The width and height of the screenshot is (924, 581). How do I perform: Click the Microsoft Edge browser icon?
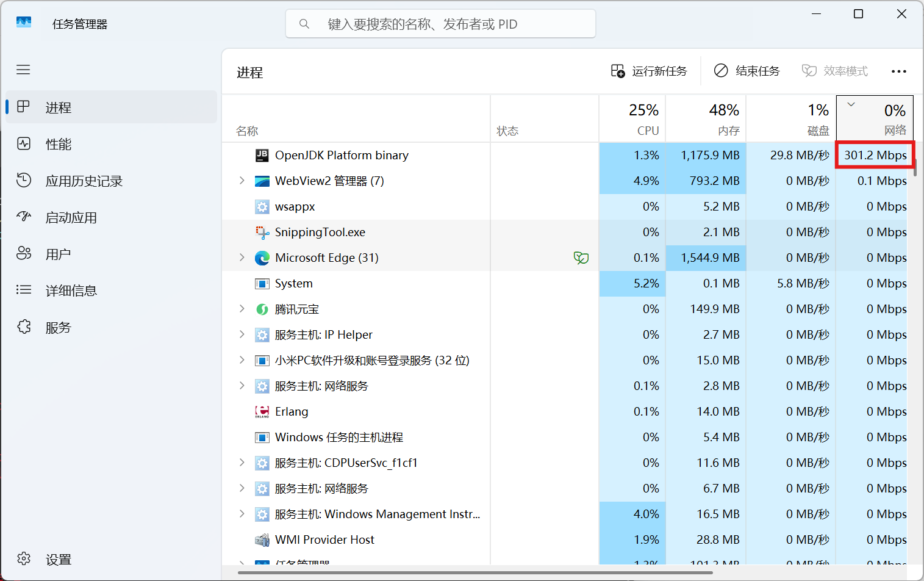point(262,258)
